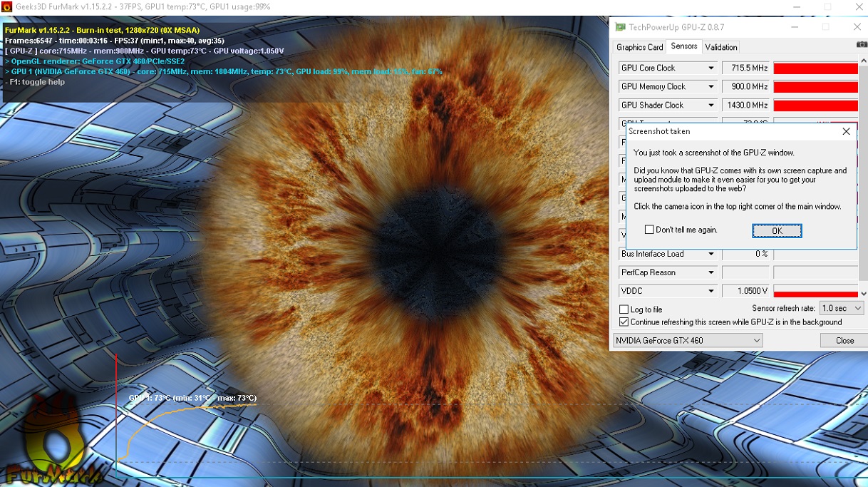This screenshot has width=868, height=487.
Task: Open the VDDC sensor dropdown
Action: [x=711, y=291]
